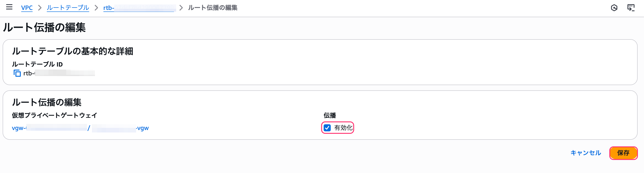Image resolution: width=644 pixels, height=173 pixels.
Task: Click the chevron after ルートテーブル breadcrumb
Action: pos(96,8)
